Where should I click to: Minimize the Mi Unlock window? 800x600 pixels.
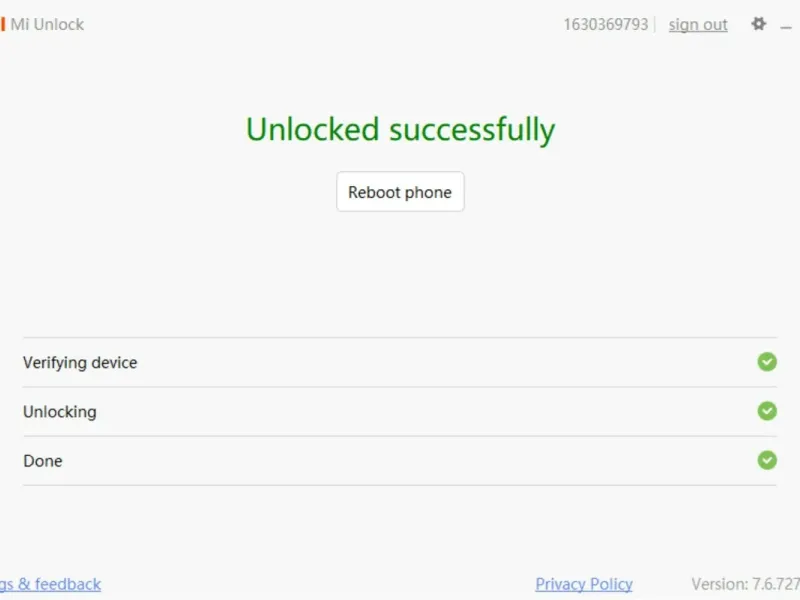tap(786, 26)
